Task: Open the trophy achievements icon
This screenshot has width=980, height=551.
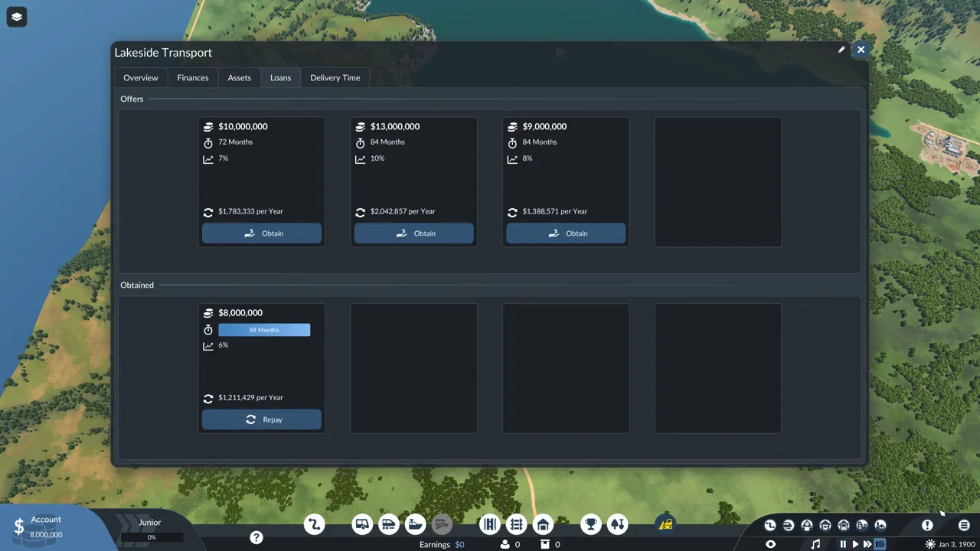Action: point(590,524)
